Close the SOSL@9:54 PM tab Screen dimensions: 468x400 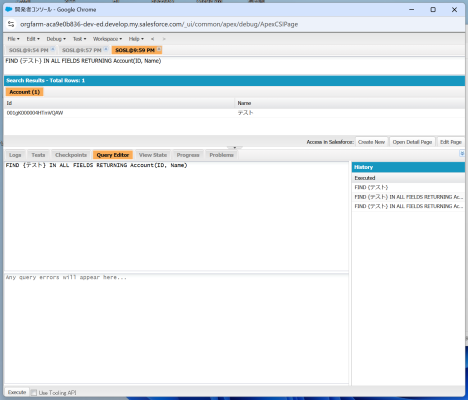click(53, 49)
